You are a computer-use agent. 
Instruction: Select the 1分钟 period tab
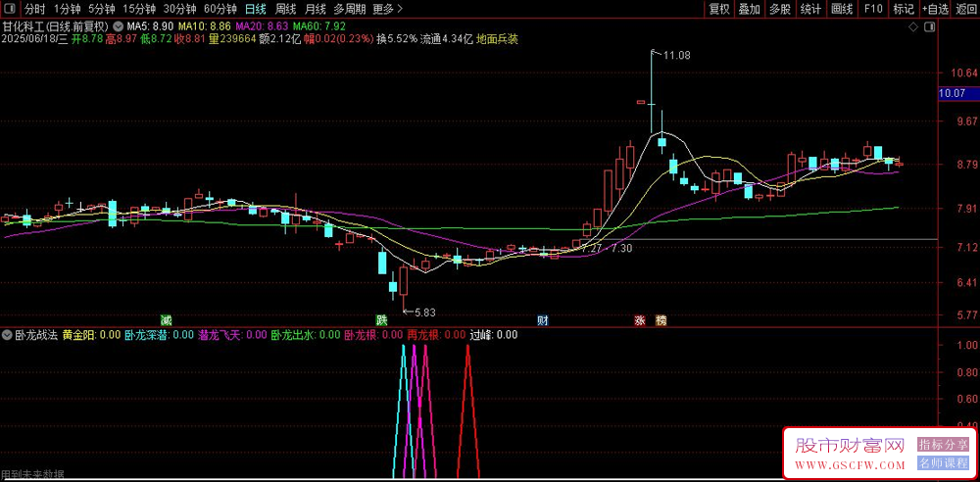(x=67, y=9)
